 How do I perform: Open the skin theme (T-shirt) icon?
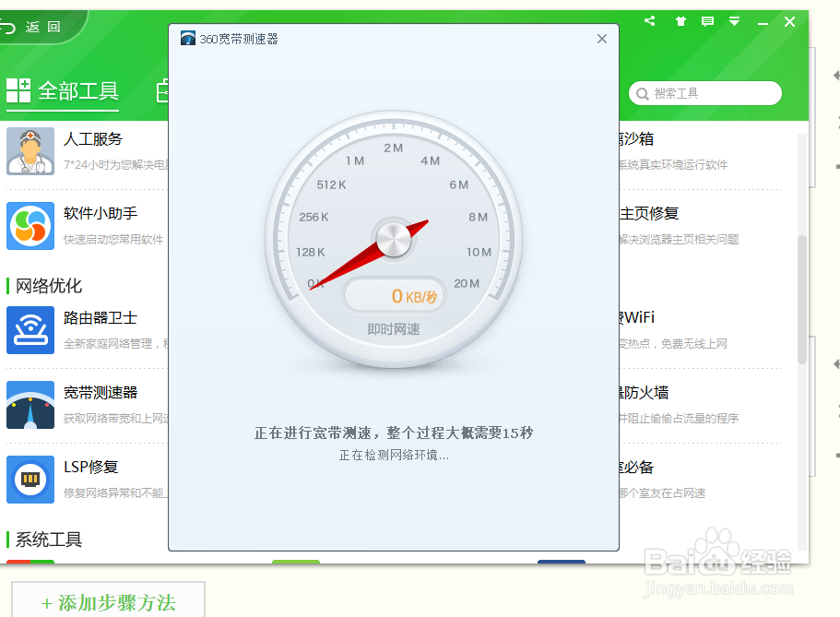tap(679, 20)
